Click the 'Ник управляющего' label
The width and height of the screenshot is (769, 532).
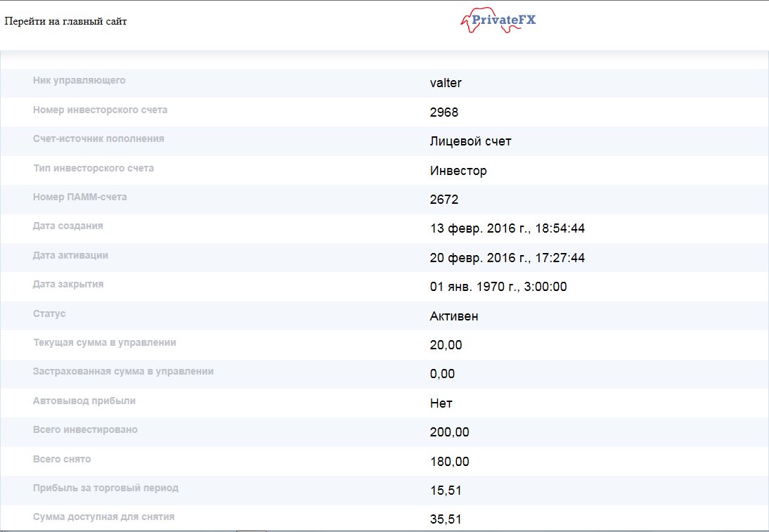tap(79, 80)
